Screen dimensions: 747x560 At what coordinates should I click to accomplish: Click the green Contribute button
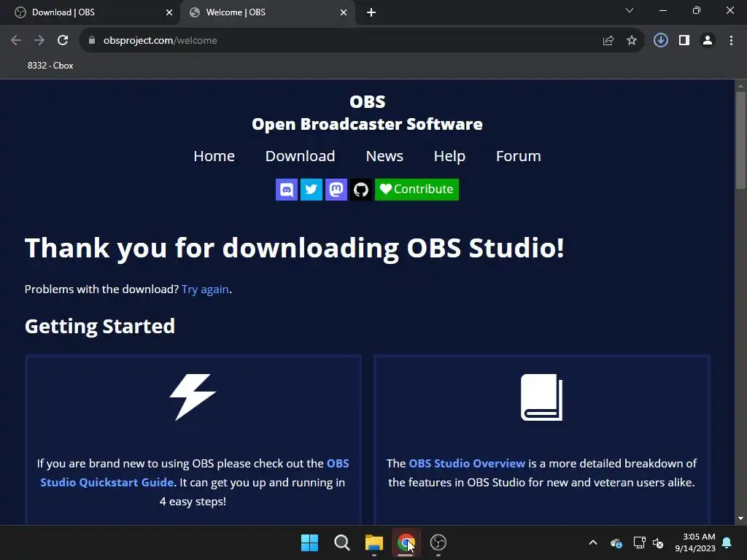417,190
